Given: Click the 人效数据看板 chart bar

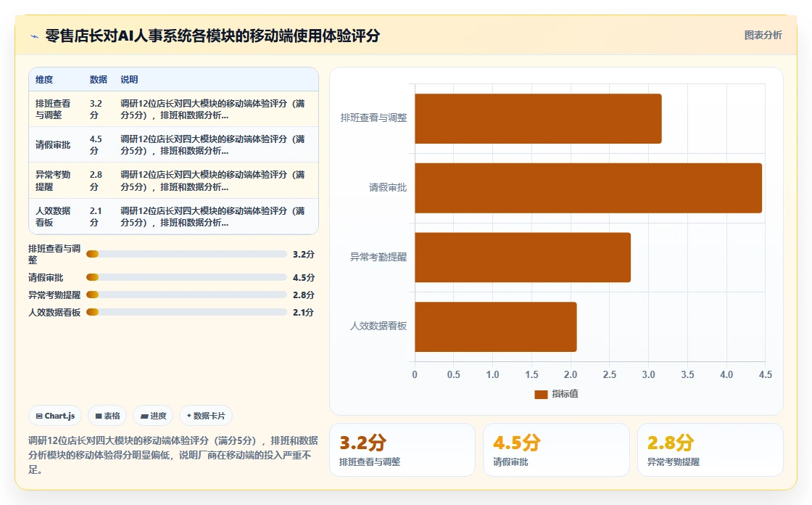Looking at the screenshot, I should click(x=496, y=327).
